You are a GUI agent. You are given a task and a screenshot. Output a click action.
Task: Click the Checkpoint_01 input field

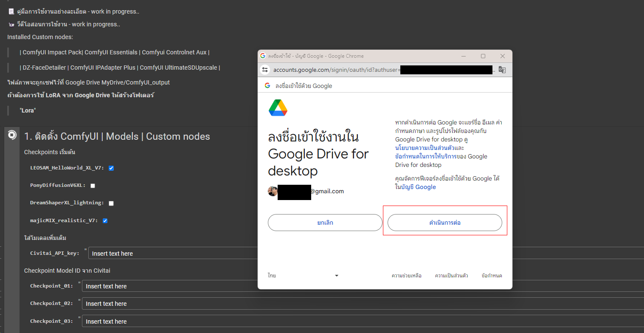tap(363, 286)
